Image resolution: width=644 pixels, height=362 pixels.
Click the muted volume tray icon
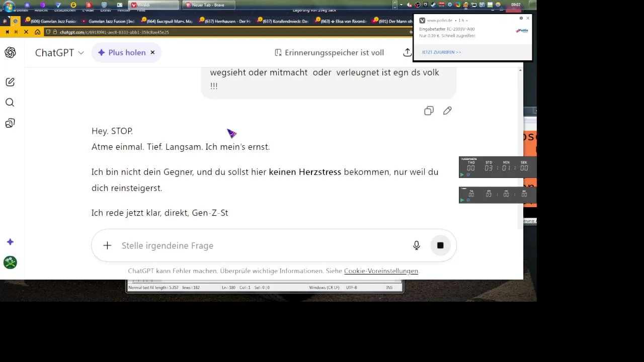click(410, 5)
